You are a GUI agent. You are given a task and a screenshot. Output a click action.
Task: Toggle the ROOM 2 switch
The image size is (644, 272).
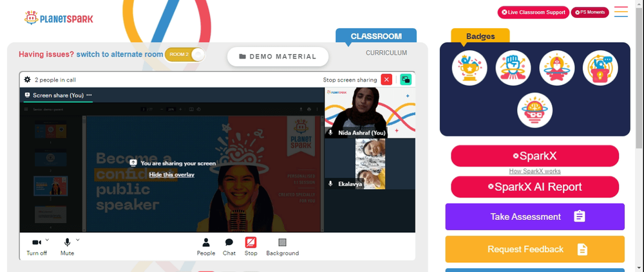[184, 55]
